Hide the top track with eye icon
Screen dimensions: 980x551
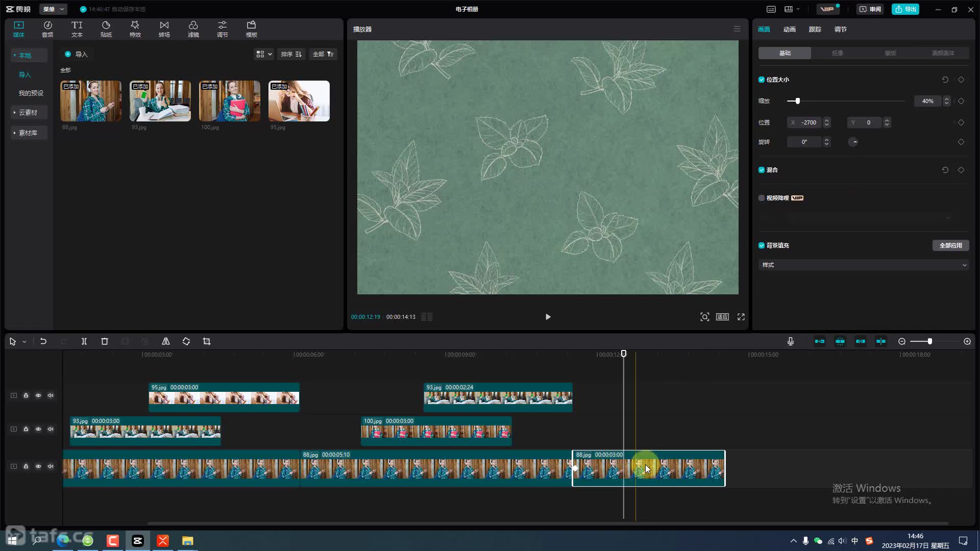click(x=38, y=395)
